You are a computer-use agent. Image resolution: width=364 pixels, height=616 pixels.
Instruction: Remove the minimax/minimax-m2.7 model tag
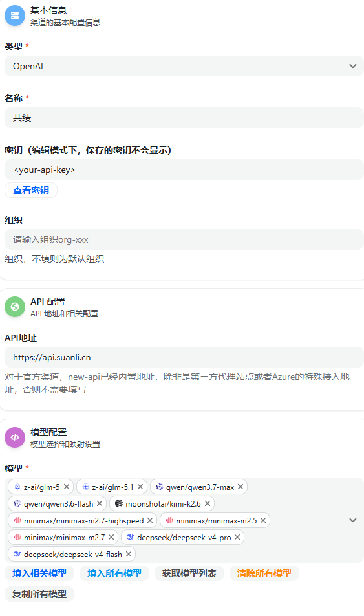pos(111,537)
